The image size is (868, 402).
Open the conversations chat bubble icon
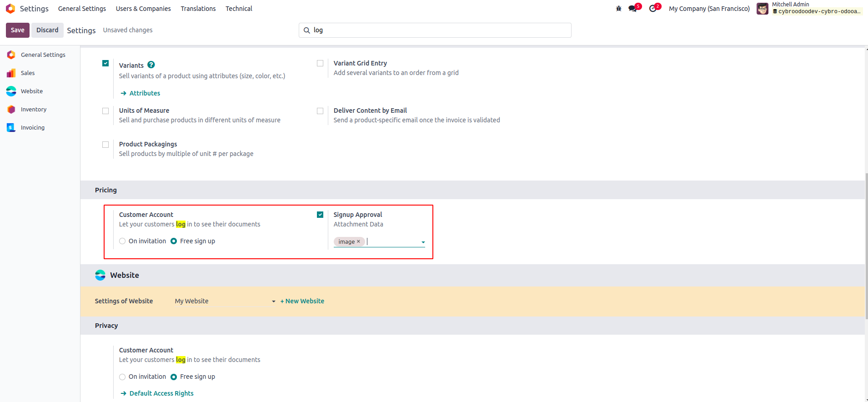click(632, 9)
